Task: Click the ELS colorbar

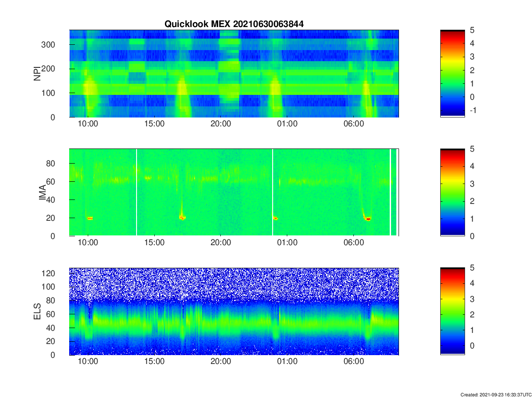Action: 452,311
